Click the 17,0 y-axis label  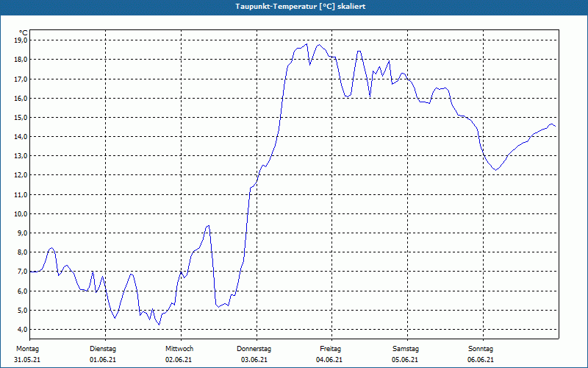21,79
